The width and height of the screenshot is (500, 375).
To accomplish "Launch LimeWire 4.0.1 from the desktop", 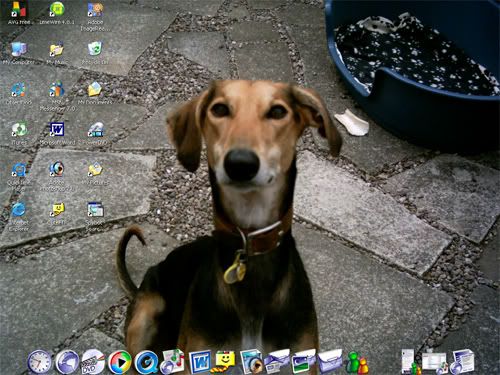I will [57, 13].
